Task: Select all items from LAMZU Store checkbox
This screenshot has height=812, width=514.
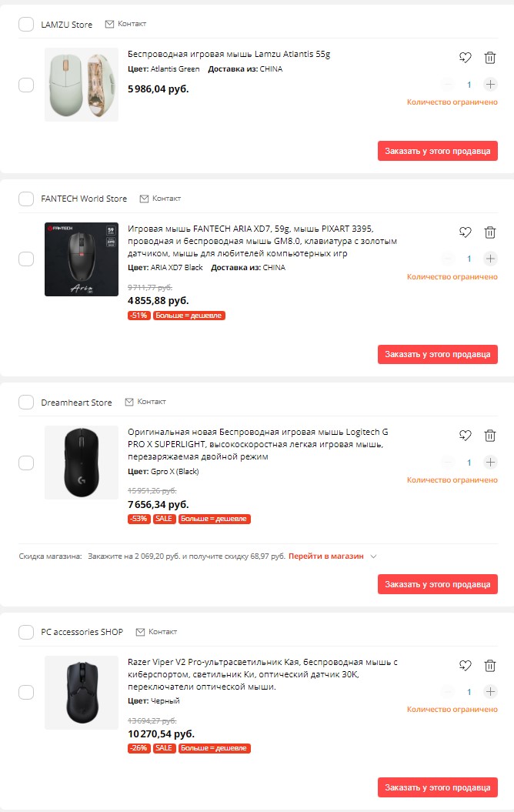Action: pos(26,25)
